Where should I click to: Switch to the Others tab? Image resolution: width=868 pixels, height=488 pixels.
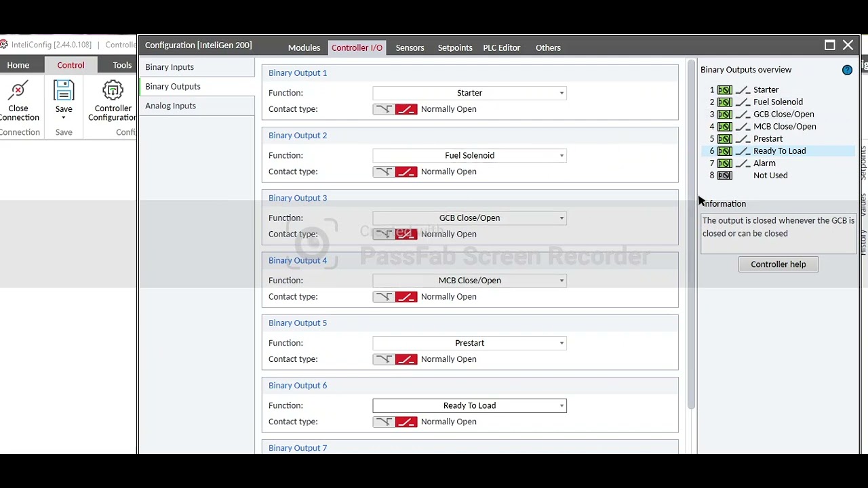point(548,47)
